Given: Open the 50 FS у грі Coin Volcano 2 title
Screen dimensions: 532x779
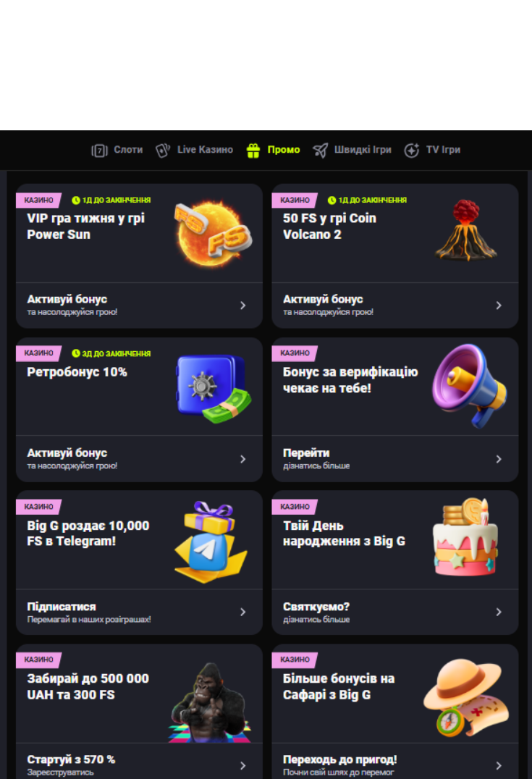Looking at the screenshot, I should point(329,226).
